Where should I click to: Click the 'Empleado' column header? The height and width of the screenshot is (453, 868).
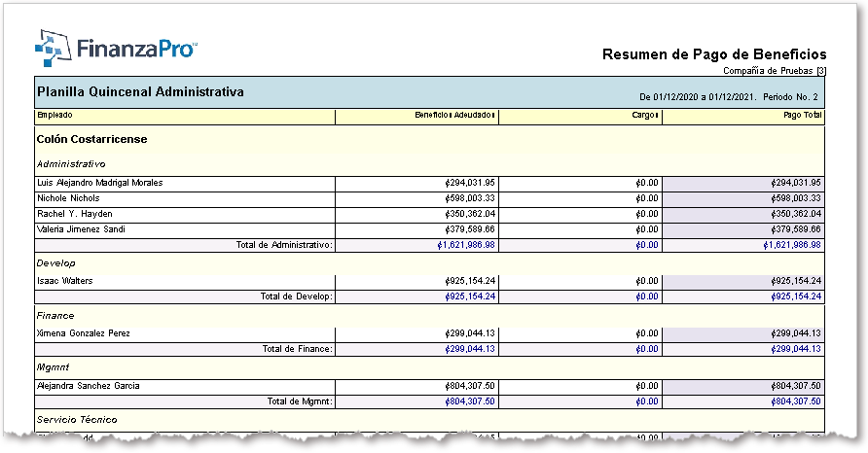coord(54,115)
